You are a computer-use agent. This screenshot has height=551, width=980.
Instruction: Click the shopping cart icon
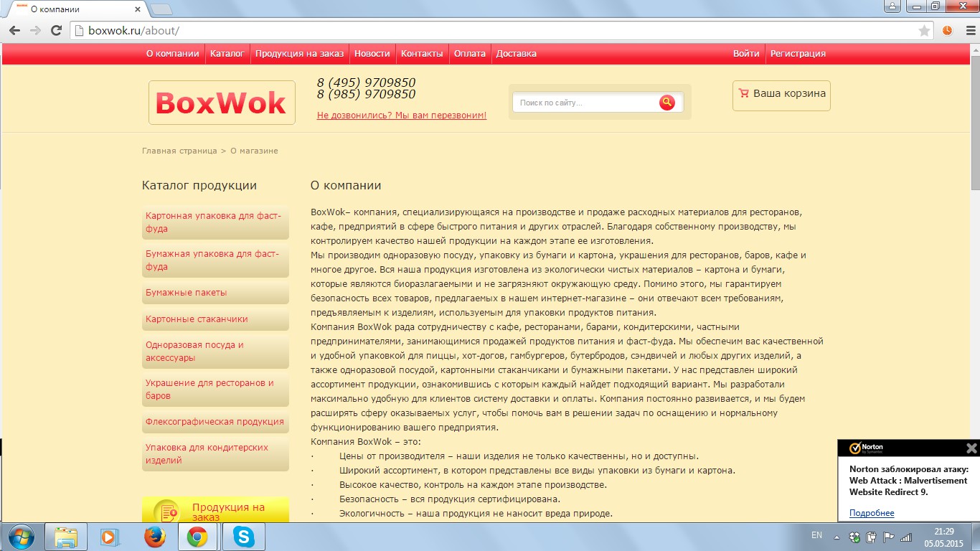pyautogui.click(x=743, y=93)
